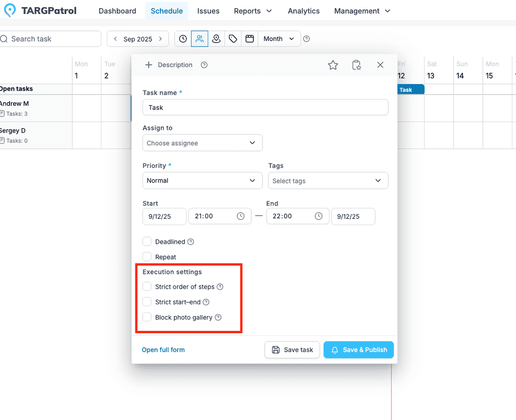Click Tue 2 column header
This screenshot has width=516, height=420.
(x=116, y=70)
